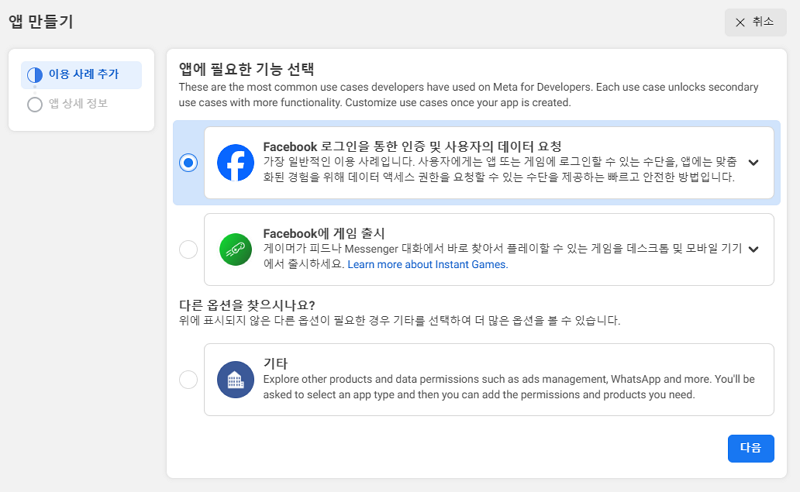
Task: Click the 기타 card title text
Action: point(276,363)
